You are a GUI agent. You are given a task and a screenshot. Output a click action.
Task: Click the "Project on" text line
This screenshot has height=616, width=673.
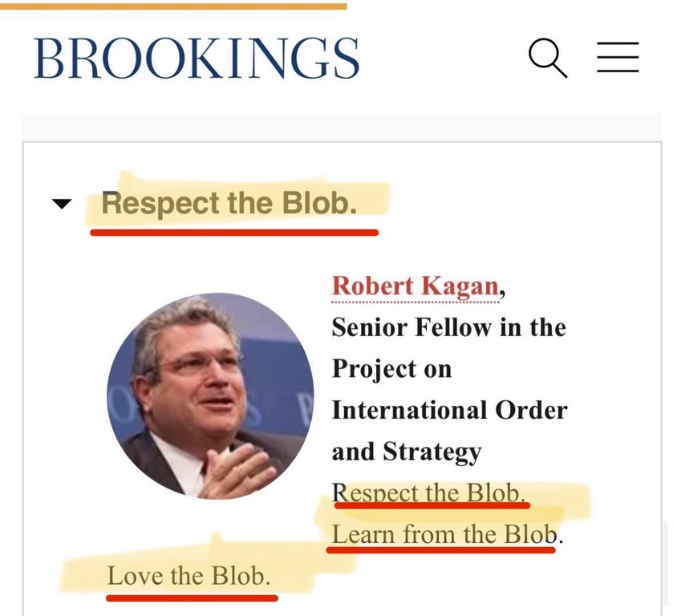[391, 369]
